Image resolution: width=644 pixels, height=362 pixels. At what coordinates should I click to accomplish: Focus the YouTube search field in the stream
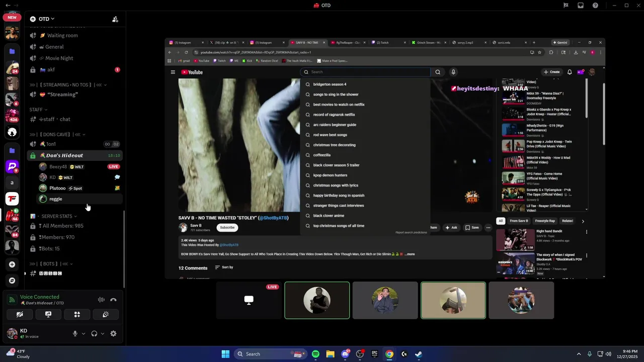(x=366, y=72)
